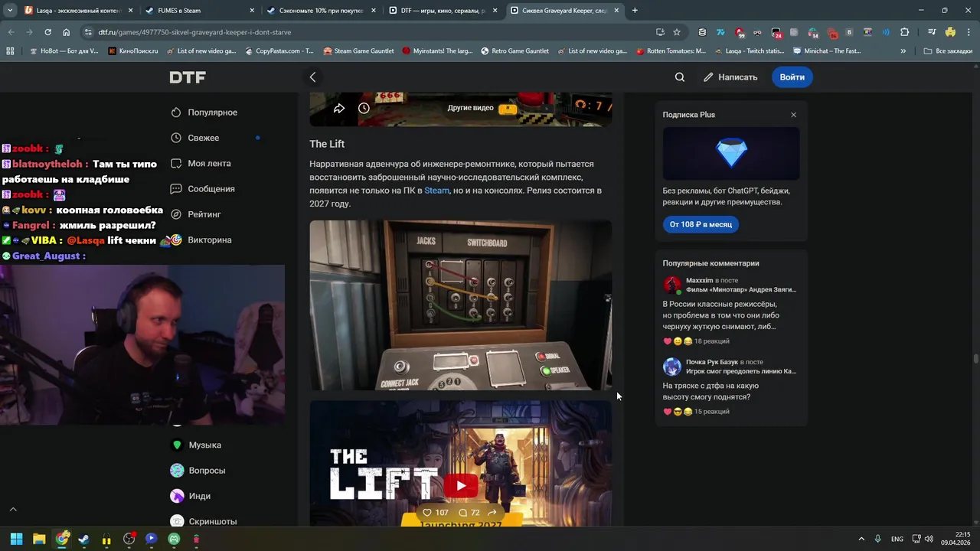Screen dimensions: 980x551
Task: Open КиноПоиск.ru bookmark
Action: tap(133, 51)
